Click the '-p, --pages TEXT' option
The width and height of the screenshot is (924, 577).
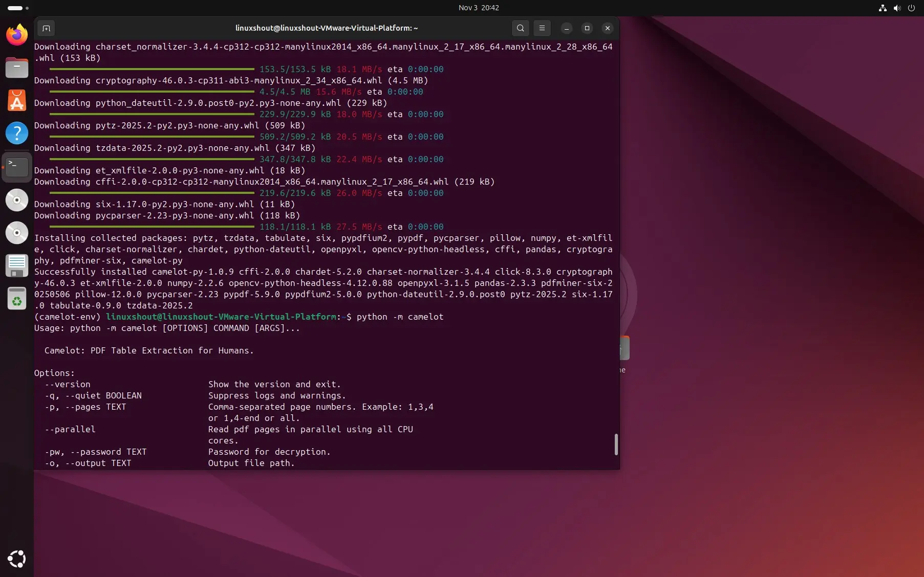85,407
